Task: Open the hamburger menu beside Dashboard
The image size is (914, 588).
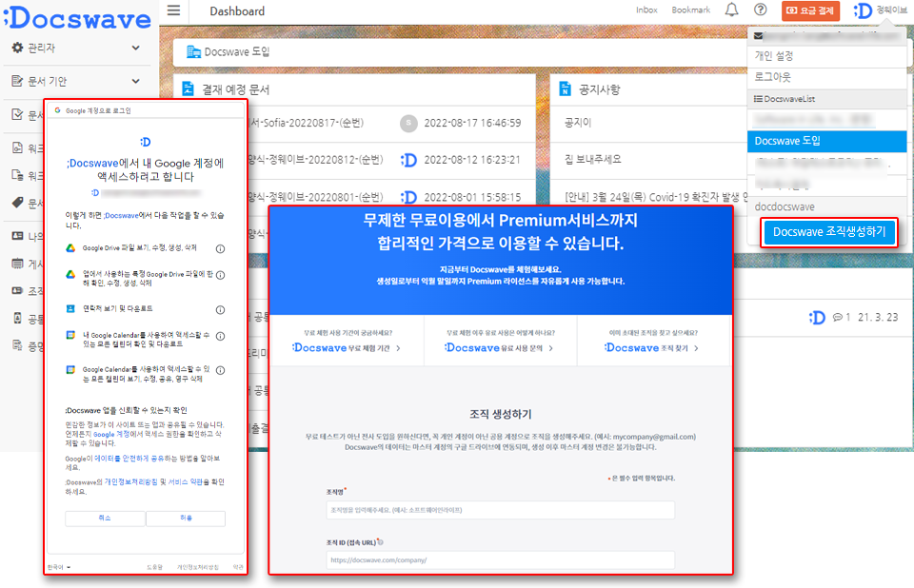Action: (173, 10)
